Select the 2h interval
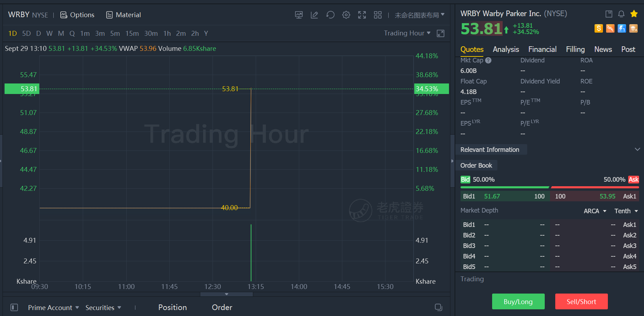 (x=195, y=33)
